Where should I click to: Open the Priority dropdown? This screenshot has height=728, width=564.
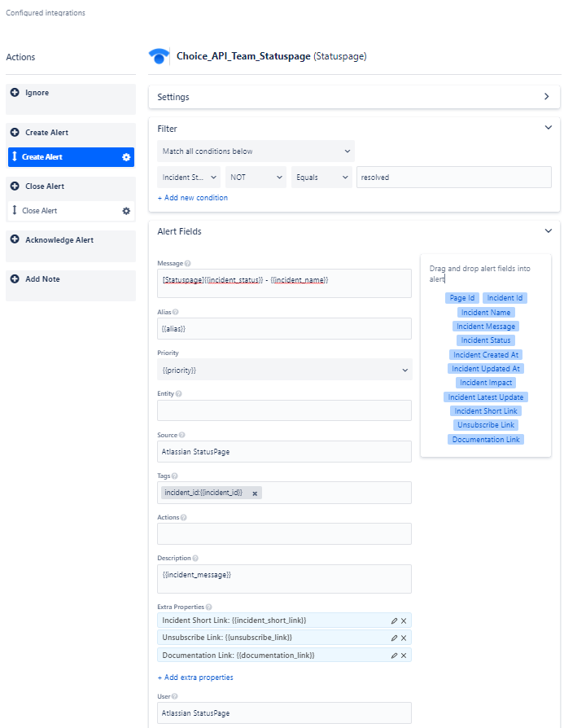[285, 370]
